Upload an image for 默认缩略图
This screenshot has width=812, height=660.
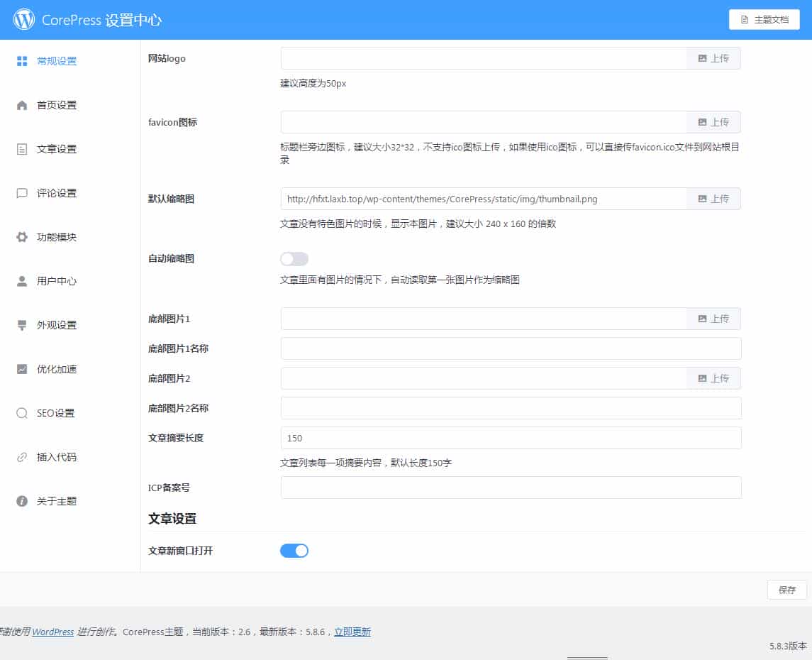point(713,199)
